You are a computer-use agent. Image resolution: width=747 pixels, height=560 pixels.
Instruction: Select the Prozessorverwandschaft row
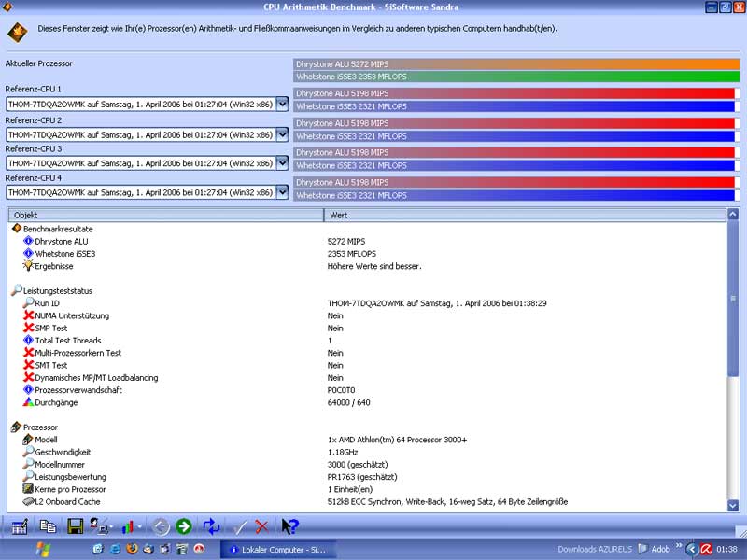click(x=73, y=390)
